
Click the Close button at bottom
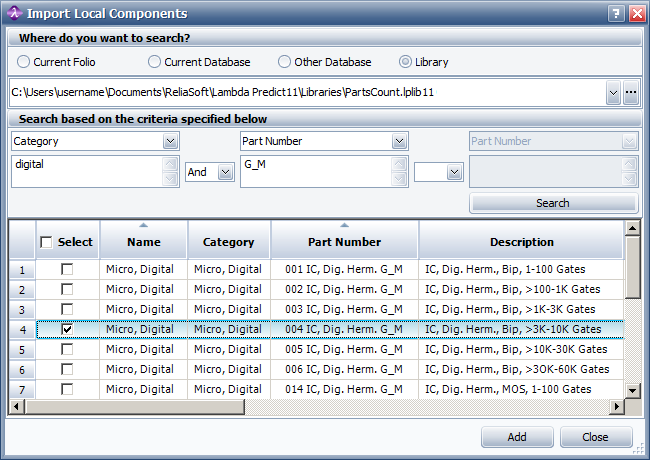click(x=596, y=437)
